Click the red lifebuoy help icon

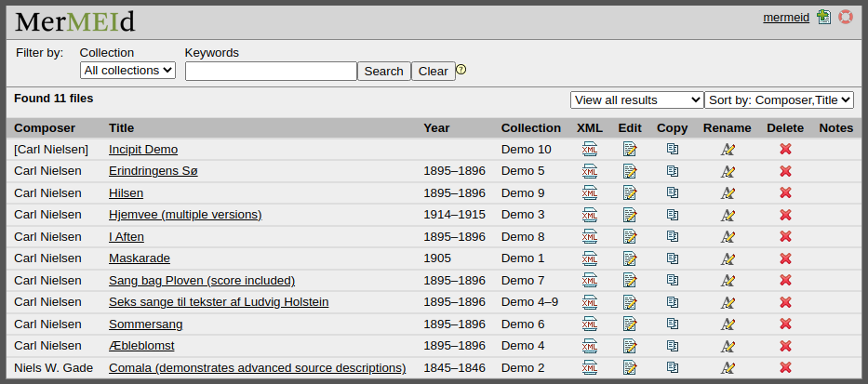[845, 17]
